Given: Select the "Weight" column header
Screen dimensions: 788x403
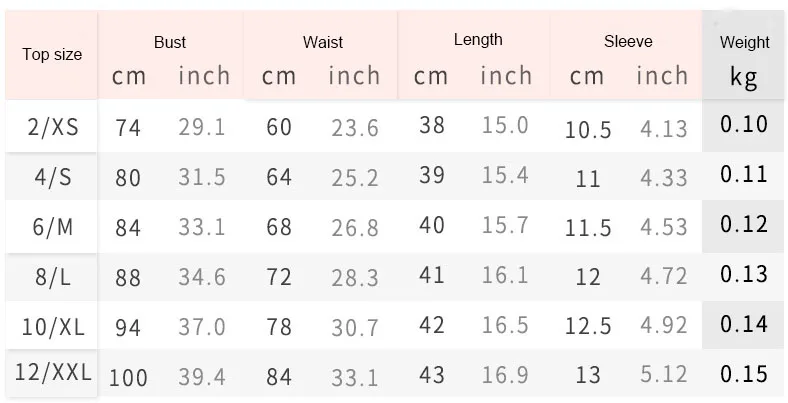Looking at the screenshot, I should coord(745,42).
